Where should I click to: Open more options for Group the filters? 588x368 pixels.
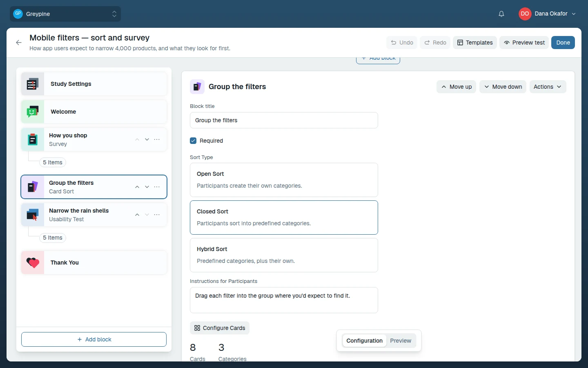tap(157, 187)
